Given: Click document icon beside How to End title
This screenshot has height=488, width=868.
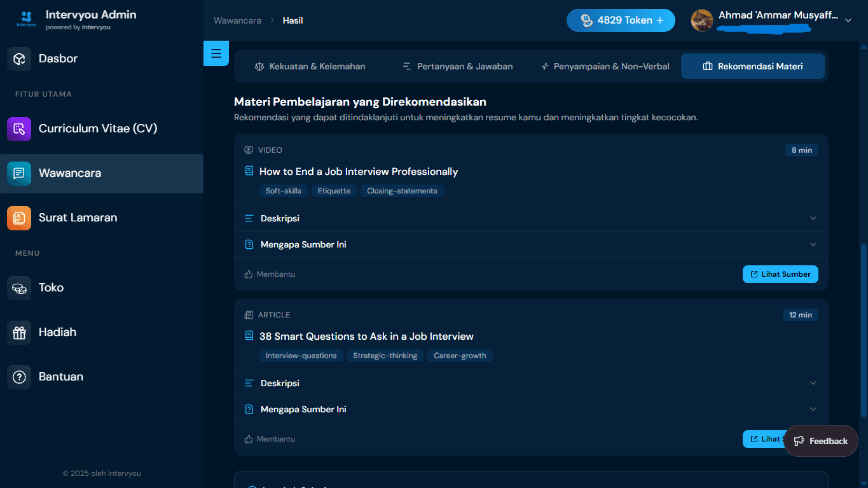Looking at the screenshot, I should point(249,171).
